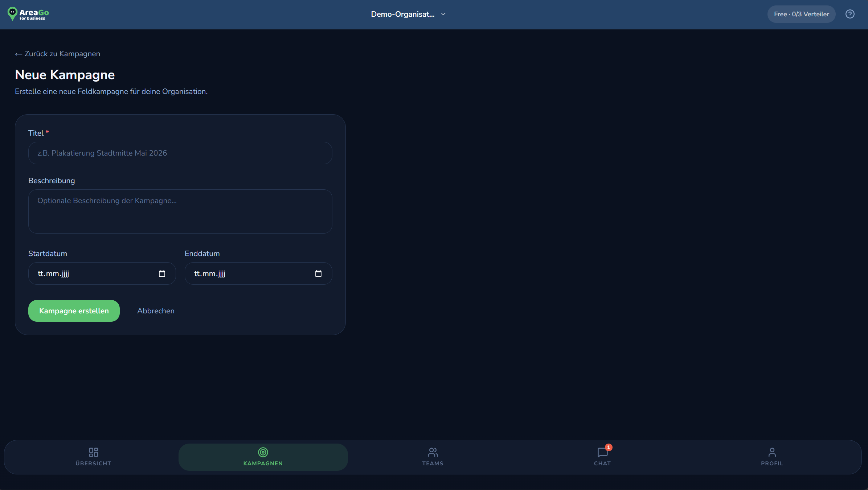The height and width of the screenshot is (490, 868).
Task: Switch to the ÜBERSICHT tab label
Action: click(x=93, y=464)
